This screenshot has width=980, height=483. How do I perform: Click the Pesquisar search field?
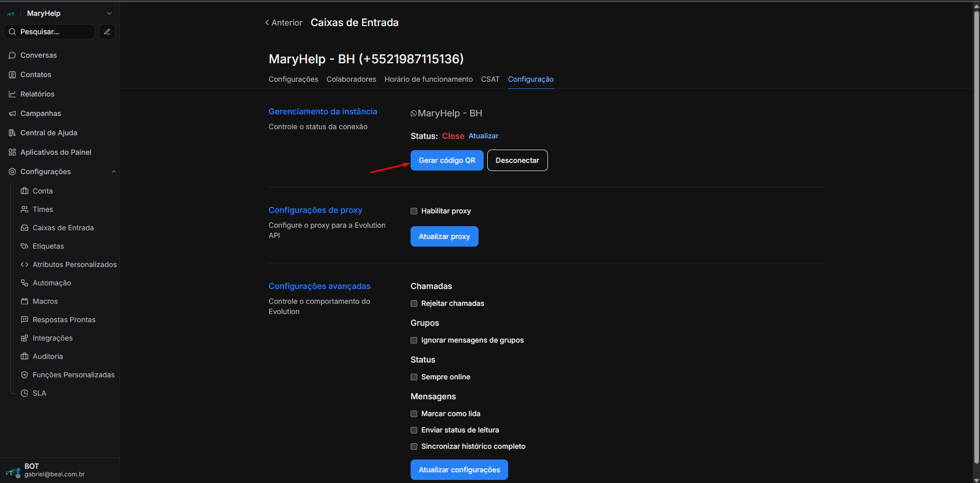tap(50, 32)
